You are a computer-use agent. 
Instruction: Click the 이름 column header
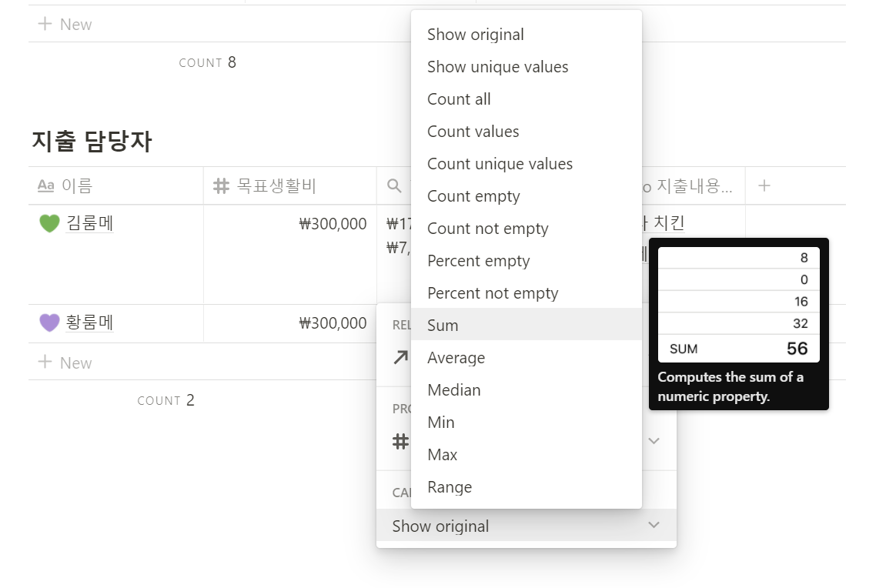[x=116, y=185]
